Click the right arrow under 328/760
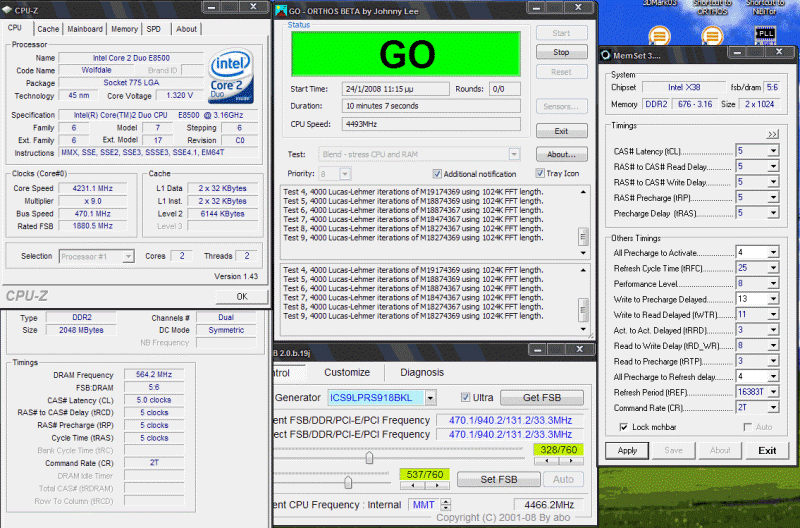Viewport: 800px width, 528px height. coord(570,461)
